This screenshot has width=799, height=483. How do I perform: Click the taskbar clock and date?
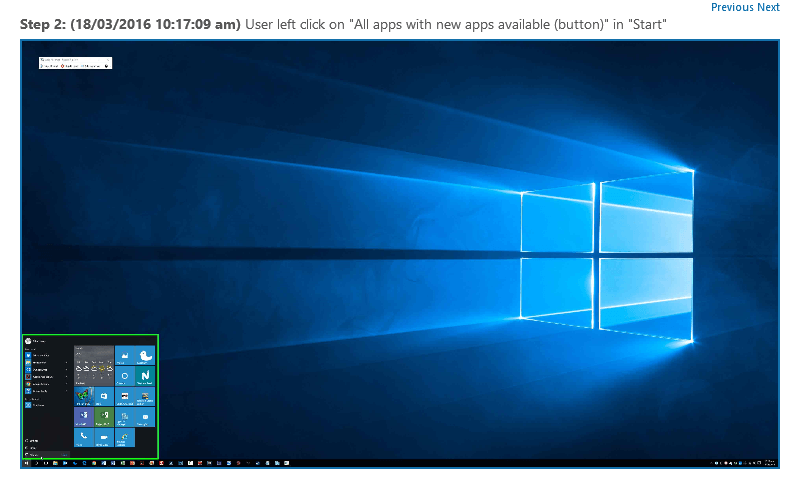point(770,463)
